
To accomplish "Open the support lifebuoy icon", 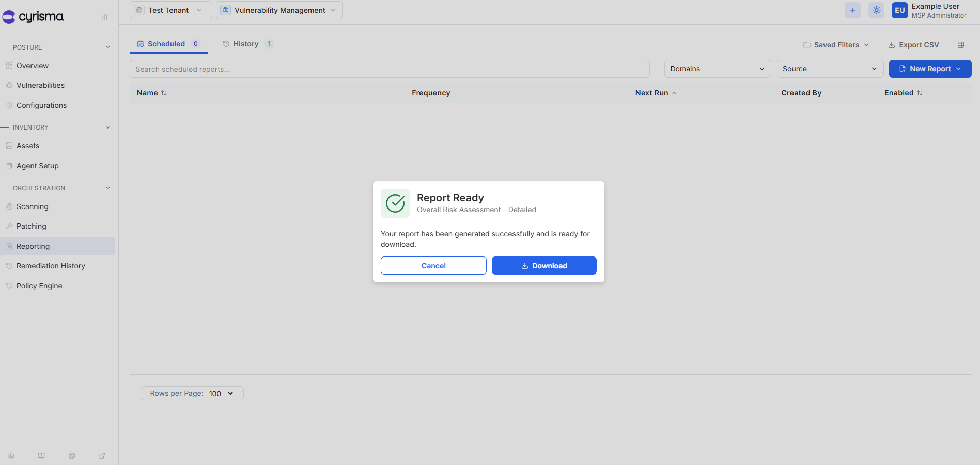I will (x=72, y=456).
